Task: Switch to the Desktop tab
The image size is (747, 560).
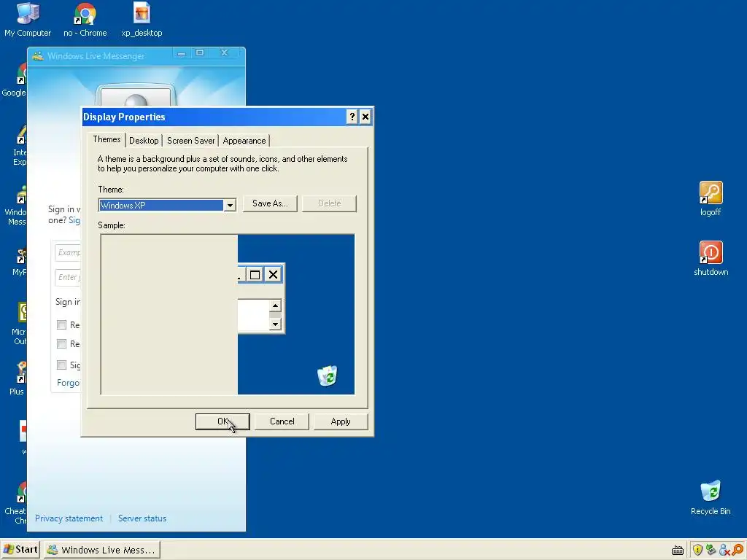Action: tap(144, 141)
